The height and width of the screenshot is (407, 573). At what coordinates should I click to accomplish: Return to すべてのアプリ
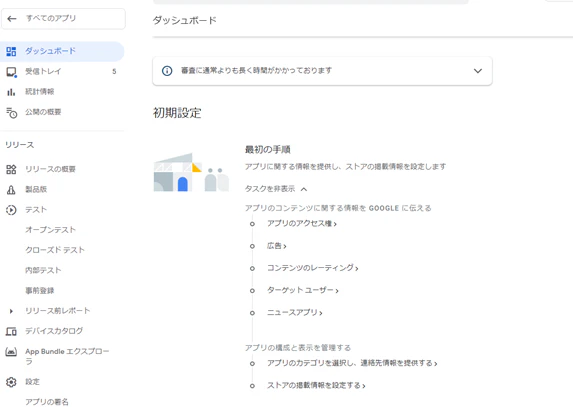(x=64, y=18)
